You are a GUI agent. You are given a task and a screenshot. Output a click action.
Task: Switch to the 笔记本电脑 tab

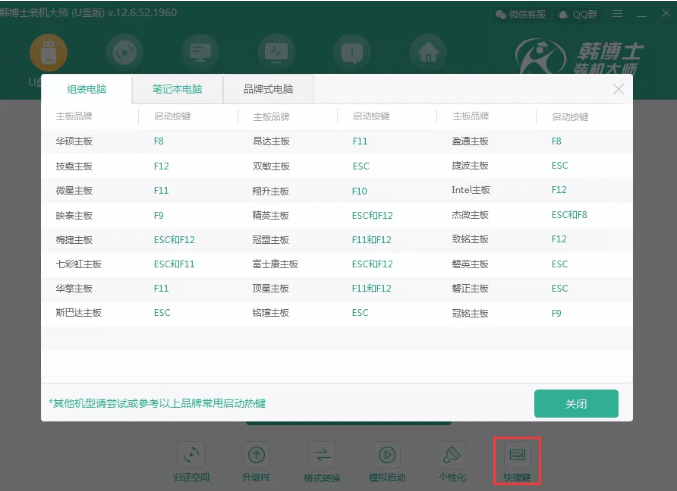tap(177, 89)
